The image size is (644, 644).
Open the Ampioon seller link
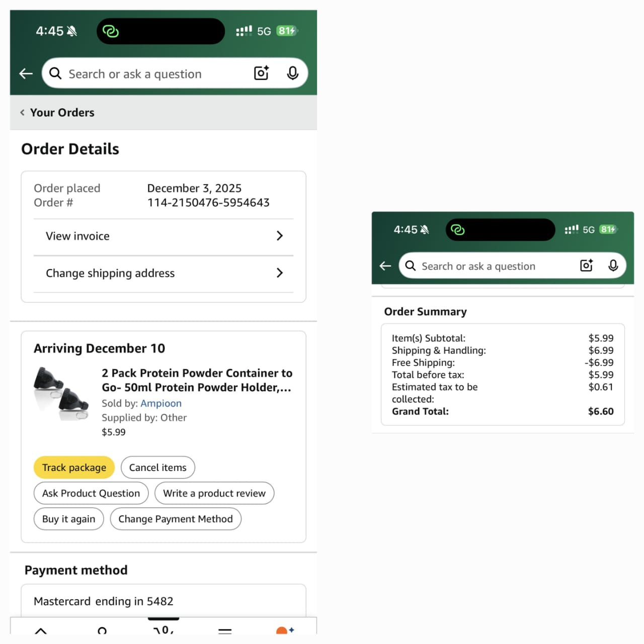coord(161,404)
